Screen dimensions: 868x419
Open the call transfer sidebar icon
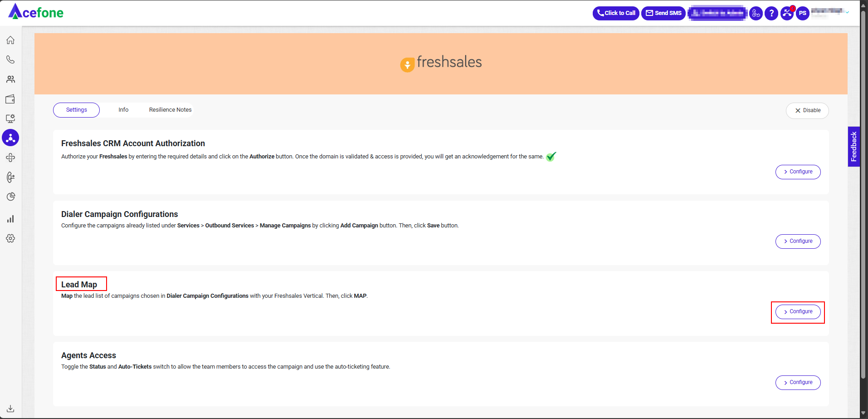pyautogui.click(x=10, y=177)
